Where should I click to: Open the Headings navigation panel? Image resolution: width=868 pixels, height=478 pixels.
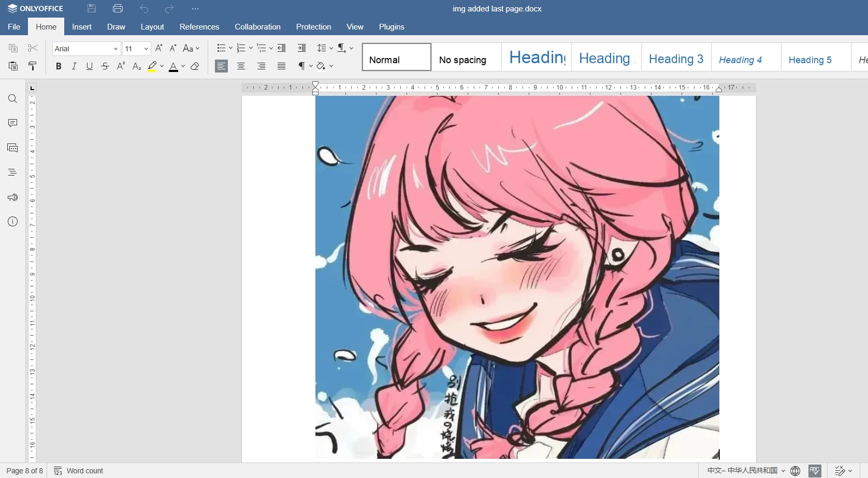point(13,172)
